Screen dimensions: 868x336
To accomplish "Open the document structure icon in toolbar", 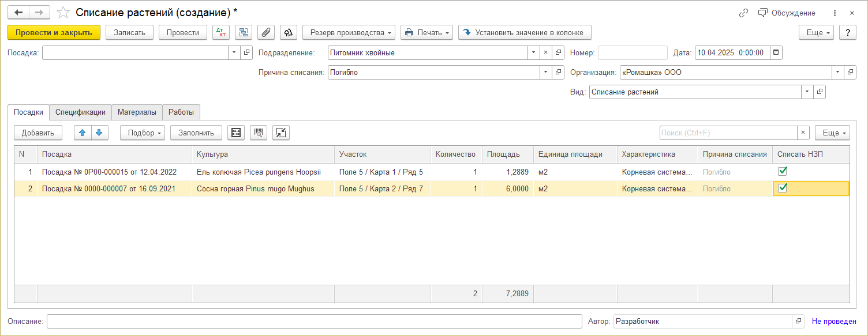I will click(x=244, y=33).
